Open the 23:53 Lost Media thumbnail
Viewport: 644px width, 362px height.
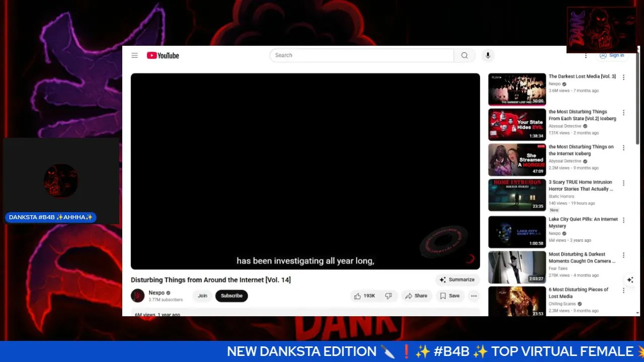(517, 301)
